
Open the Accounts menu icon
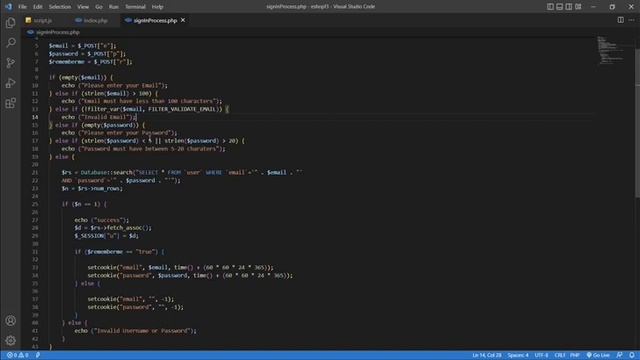tap(11, 321)
